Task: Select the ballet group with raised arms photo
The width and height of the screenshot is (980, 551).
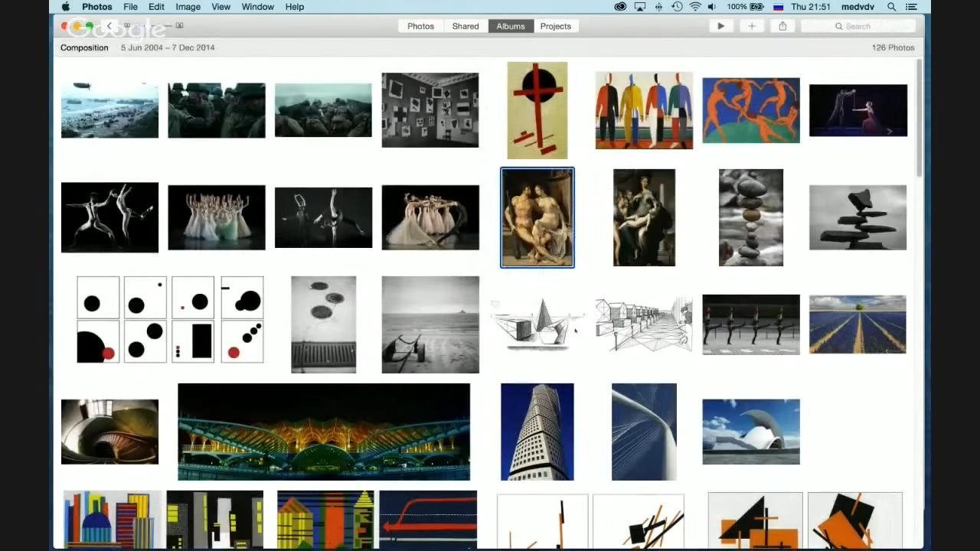Action: [x=217, y=217]
